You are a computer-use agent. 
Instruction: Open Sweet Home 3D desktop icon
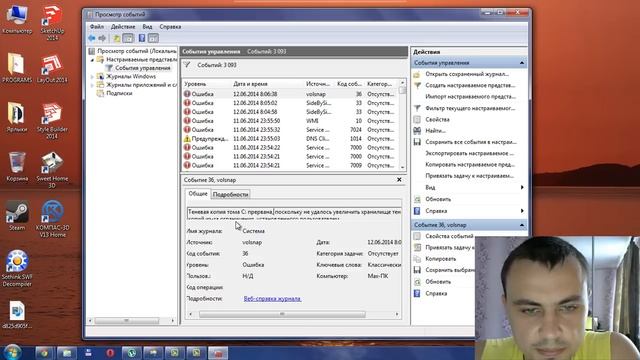pyautogui.click(x=52, y=170)
